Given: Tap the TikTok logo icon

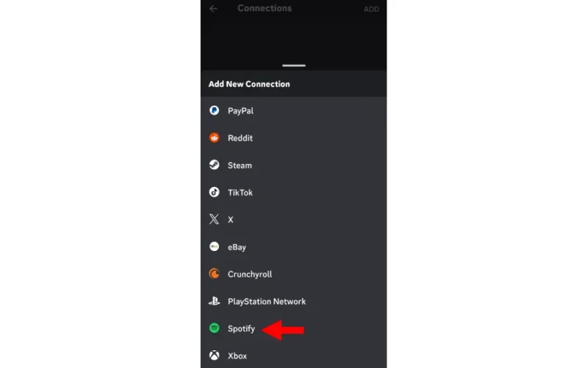Looking at the screenshot, I should (x=214, y=192).
